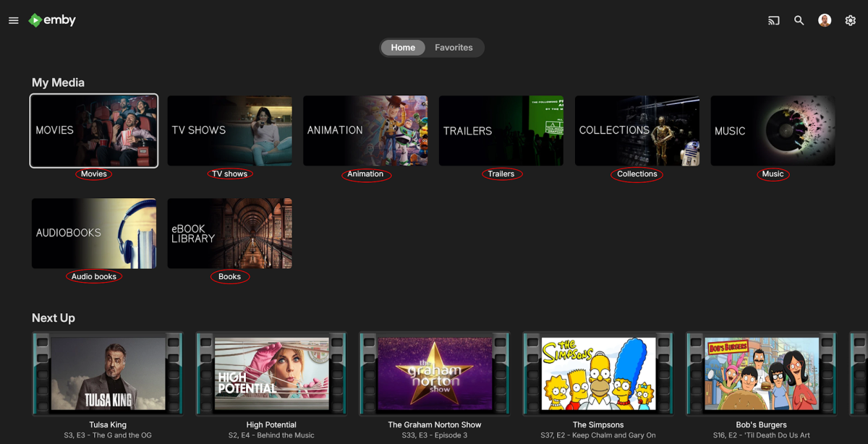The image size is (868, 444).
Task: Click 'S2, E4 - Behind the Music'
Action: pos(271,436)
